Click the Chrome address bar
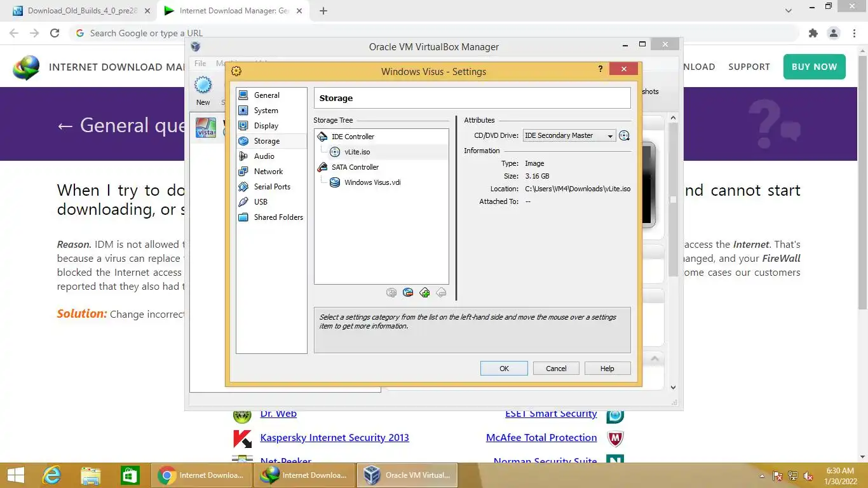The image size is (868, 488). pos(435,33)
